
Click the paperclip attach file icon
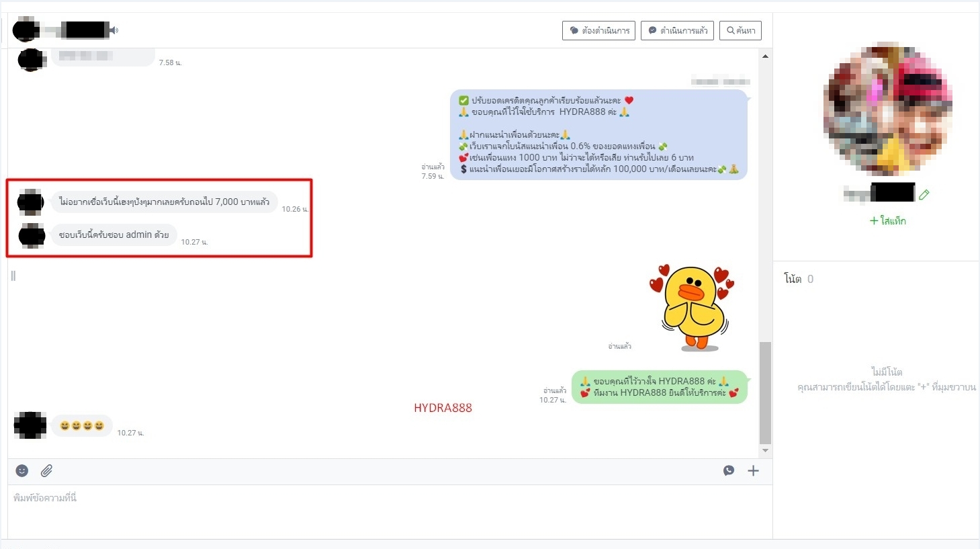[x=46, y=470]
